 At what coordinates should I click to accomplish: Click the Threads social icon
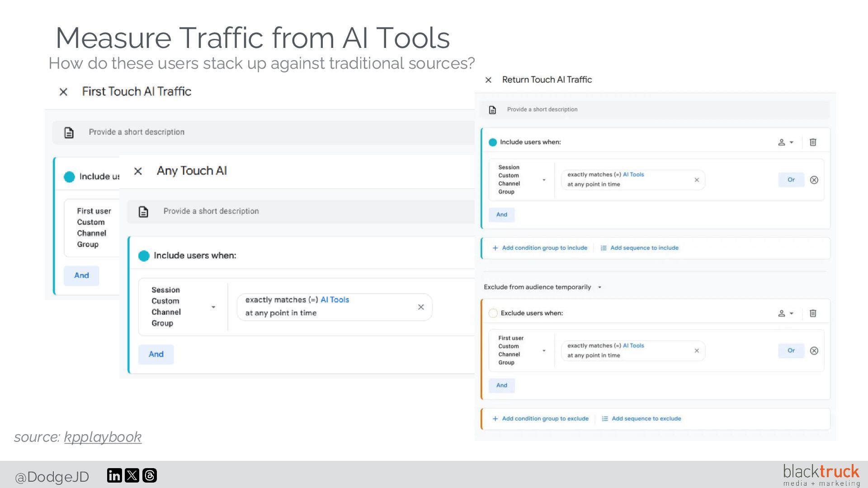pyautogui.click(x=150, y=475)
